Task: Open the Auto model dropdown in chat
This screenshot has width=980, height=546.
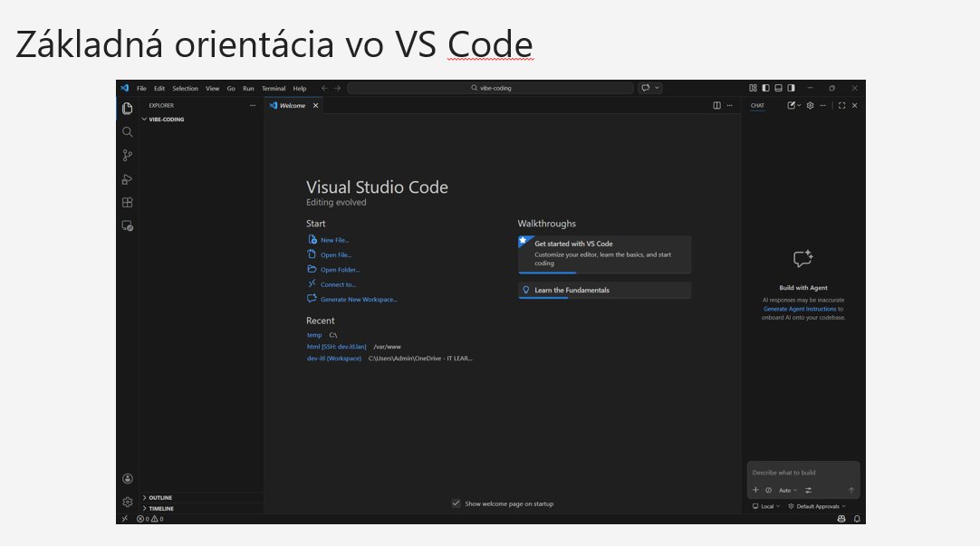Action: 788,490
